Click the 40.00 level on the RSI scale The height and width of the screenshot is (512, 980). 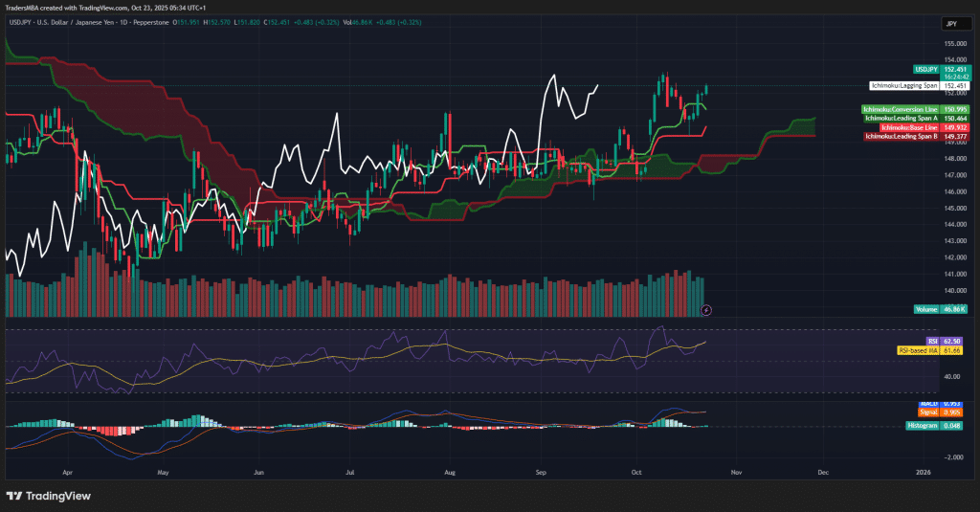(952, 377)
